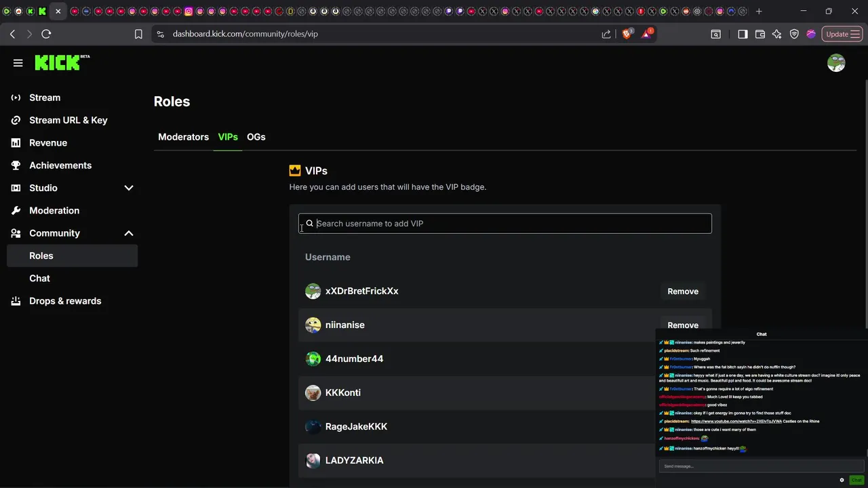Click username 44number44
The image size is (868, 488).
pos(354,359)
